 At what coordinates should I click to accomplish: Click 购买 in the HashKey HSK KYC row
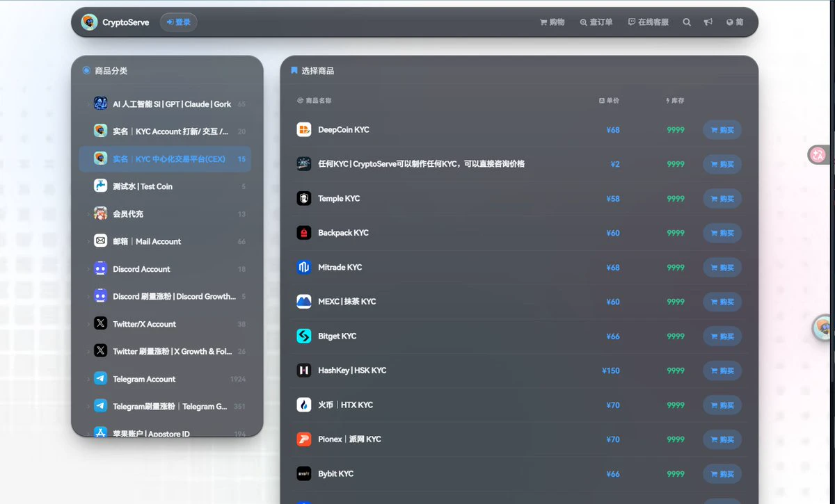pos(722,371)
